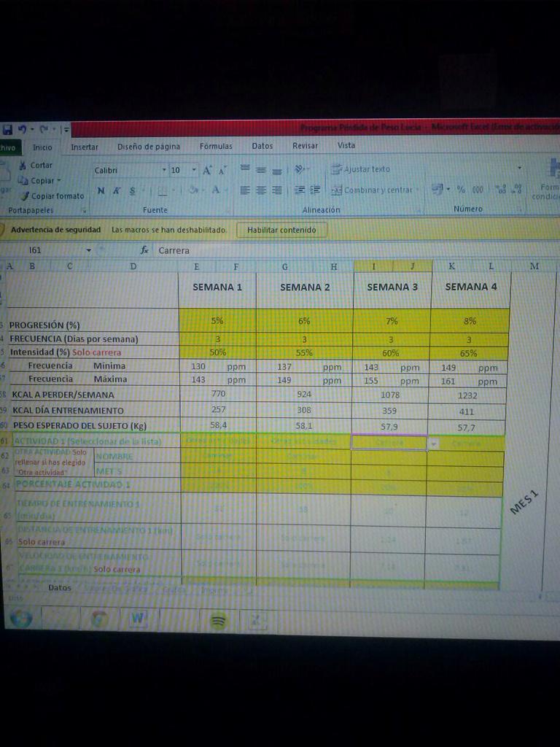Open the Name Box I61 dropdown arrow
This screenshot has width=560, height=747.
(88, 251)
